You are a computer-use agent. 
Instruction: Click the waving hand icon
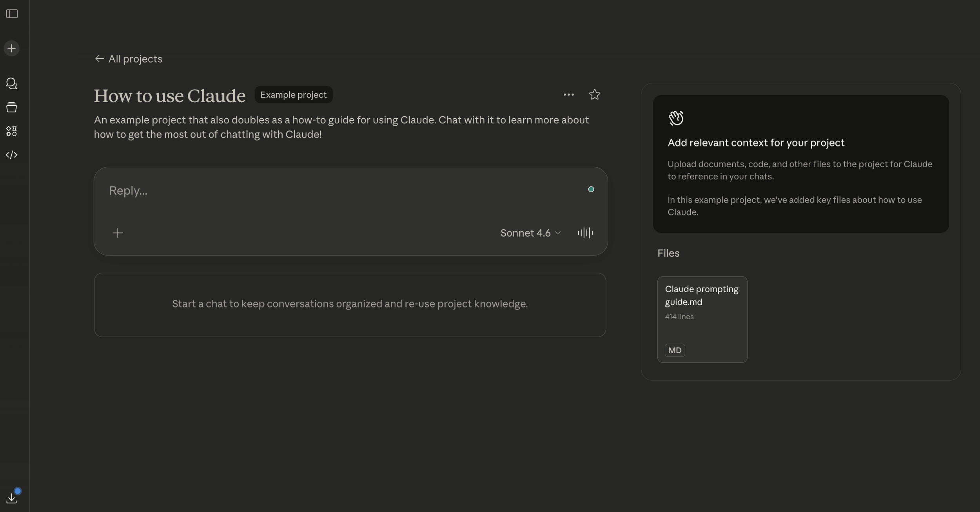coord(676,118)
